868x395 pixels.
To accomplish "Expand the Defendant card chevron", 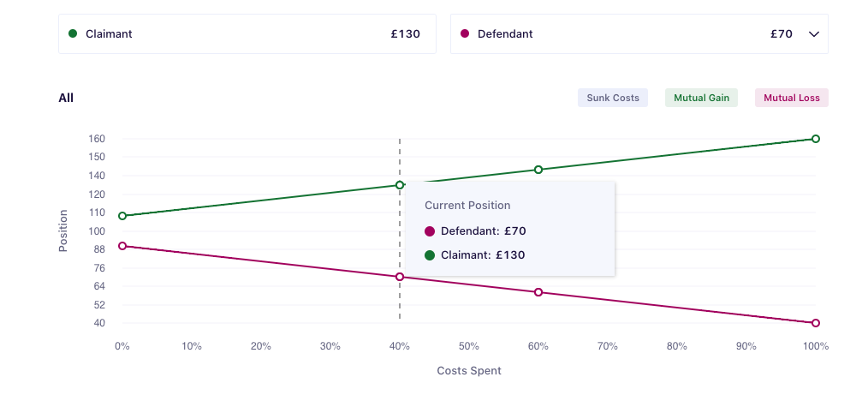I will pyautogui.click(x=813, y=34).
